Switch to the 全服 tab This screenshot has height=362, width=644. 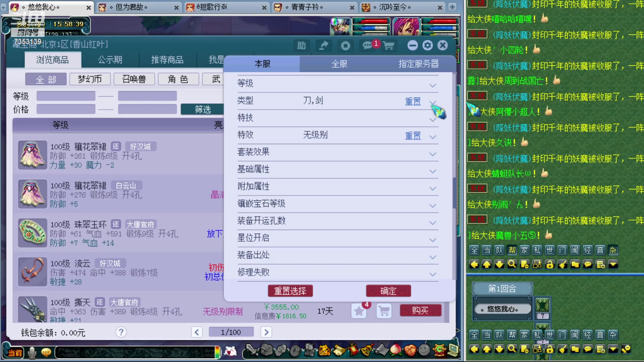[339, 64]
